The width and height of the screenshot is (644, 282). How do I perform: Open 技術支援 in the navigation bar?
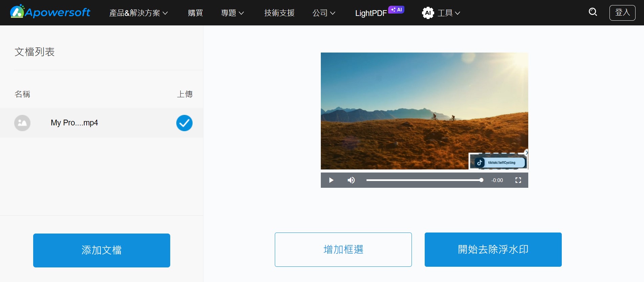(279, 13)
